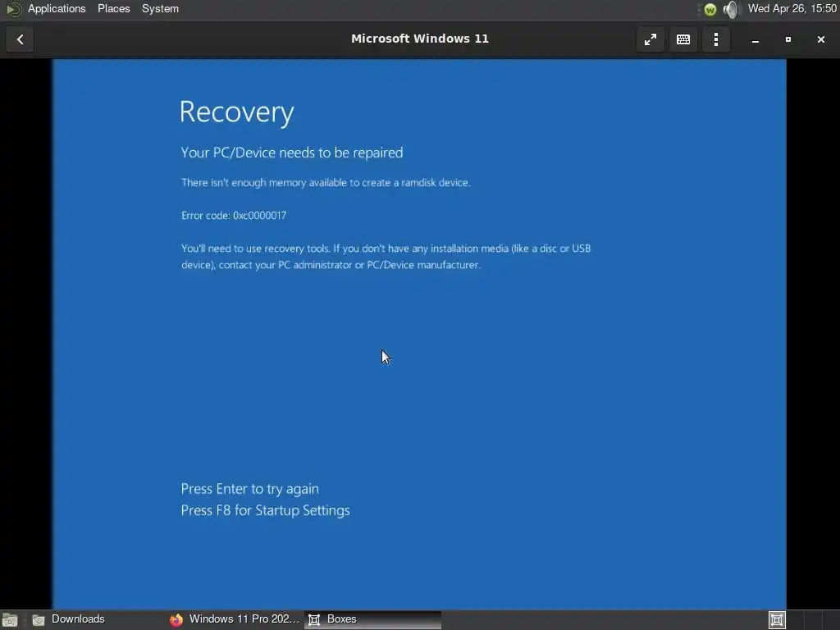Open the System menu
840x630 pixels.
(x=160, y=8)
